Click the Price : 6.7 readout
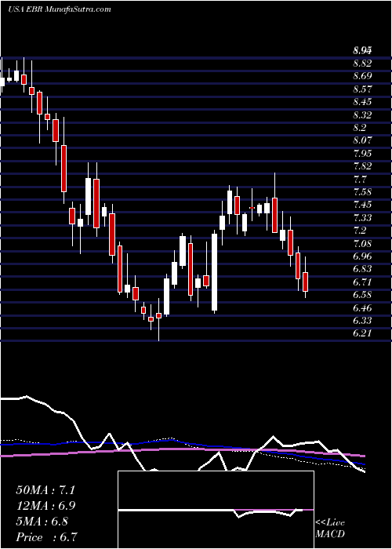Viewport: 392px width, 549px height. click(46, 536)
